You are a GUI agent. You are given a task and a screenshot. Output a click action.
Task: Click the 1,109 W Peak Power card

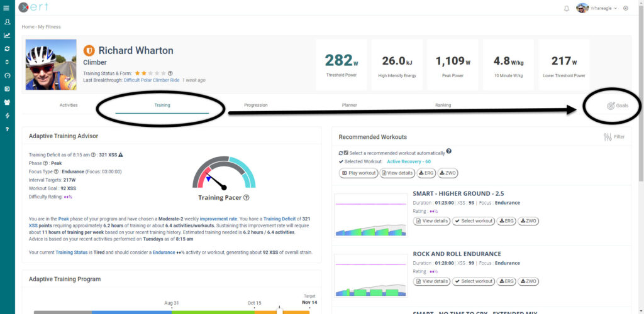[x=453, y=64]
